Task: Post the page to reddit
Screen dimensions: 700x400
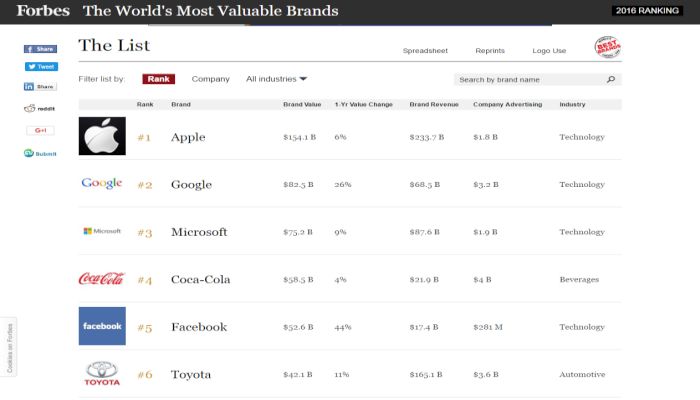Action: pyautogui.click(x=40, y=108)
